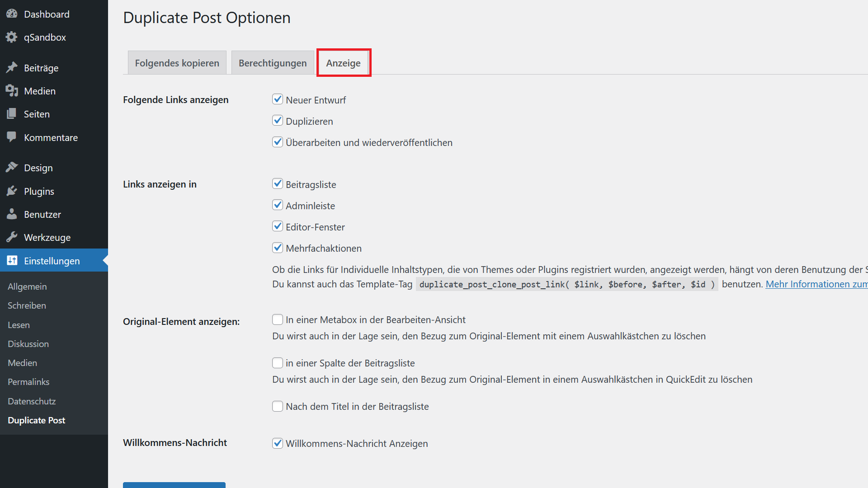The width and height of the screenshot is (868, 488).
Task: Click the Dashboard gauge icon
Action: tap(12, 14)
